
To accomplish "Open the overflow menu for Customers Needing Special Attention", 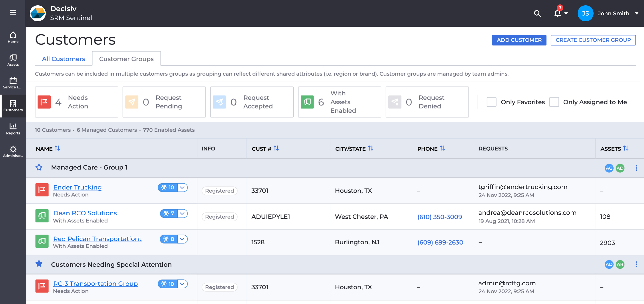I will (636, 264).
